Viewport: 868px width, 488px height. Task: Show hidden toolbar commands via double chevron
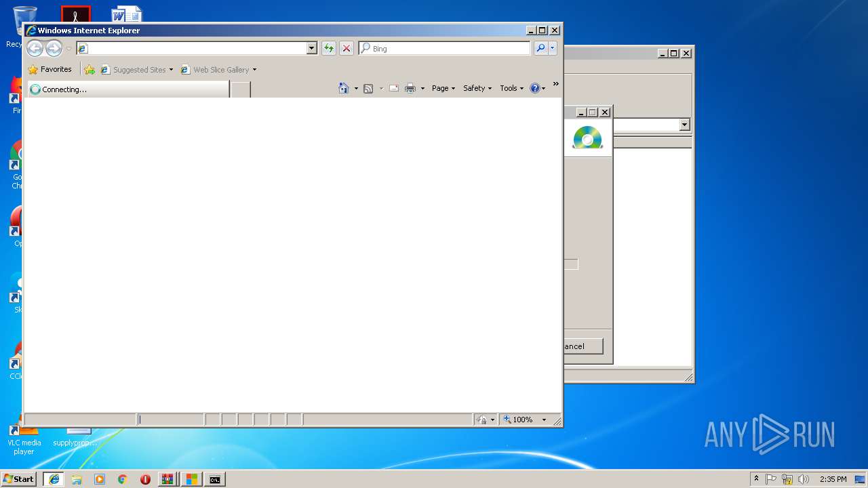(555, 84)
